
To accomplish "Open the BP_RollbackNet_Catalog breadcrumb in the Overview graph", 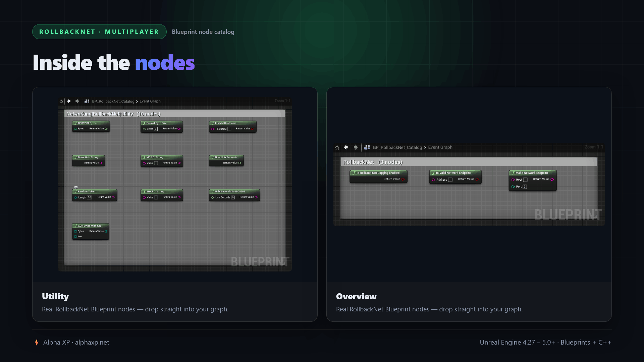I will [397, 147].
